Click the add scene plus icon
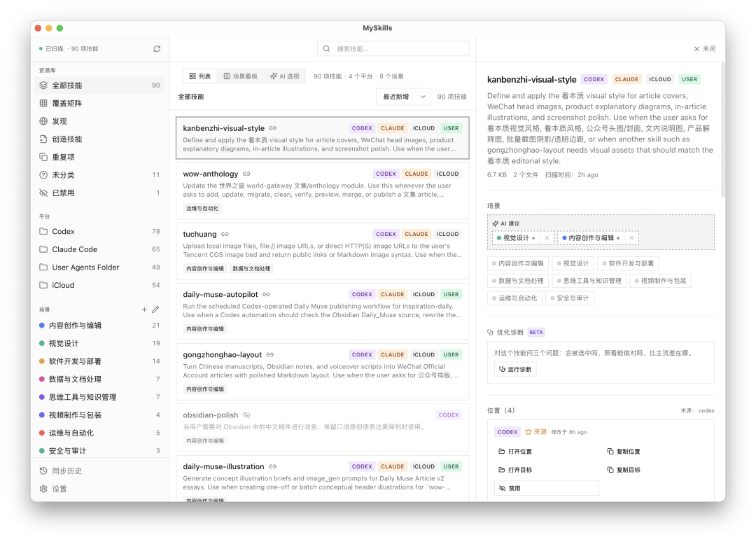756x542 pixels. coord(144,310)
